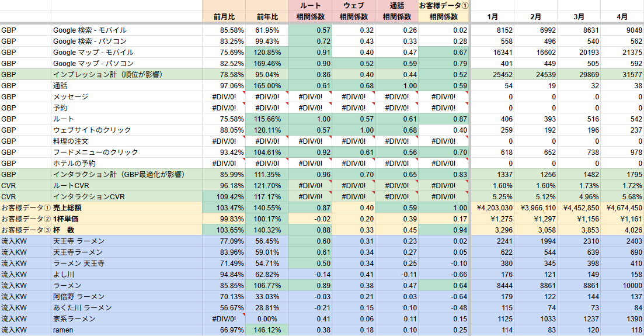Click the ¥4,203,030 sales value cell
The height and width of the screenshot is (336, 644).
pyautogui.click(x=492, y=208)
